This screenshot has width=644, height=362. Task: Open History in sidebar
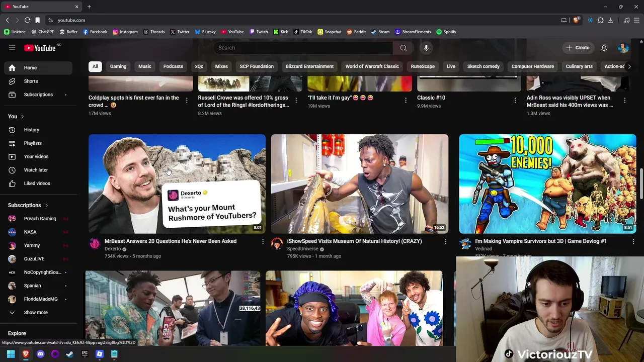tap(39, 130)
